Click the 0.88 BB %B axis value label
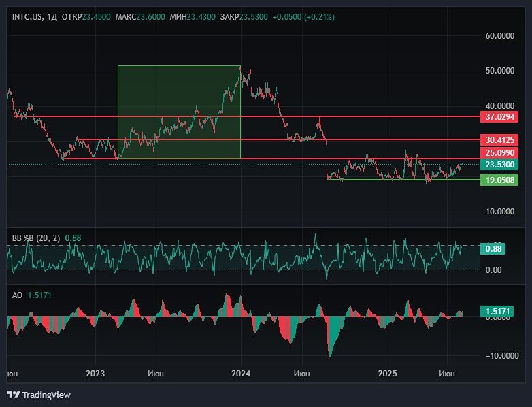Image resolution: width=532 pixels, height=407 pixels. click(x=493, y=249)
